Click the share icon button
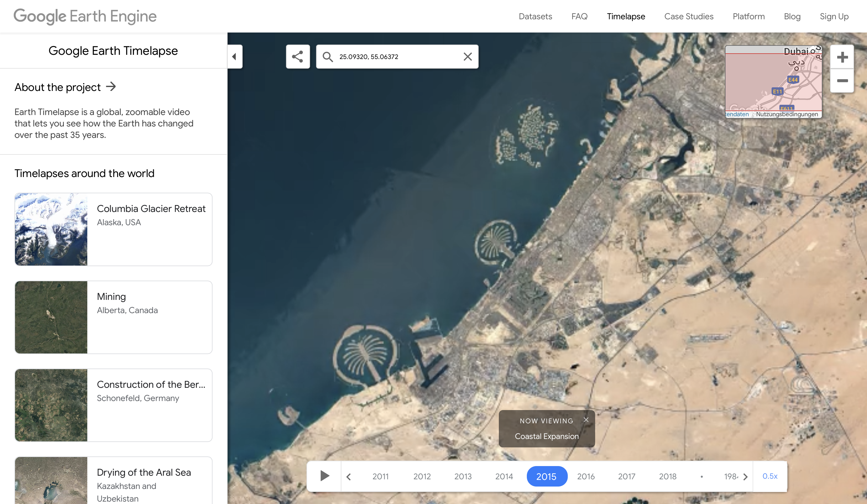867x504 pixels. coord(298,56)
